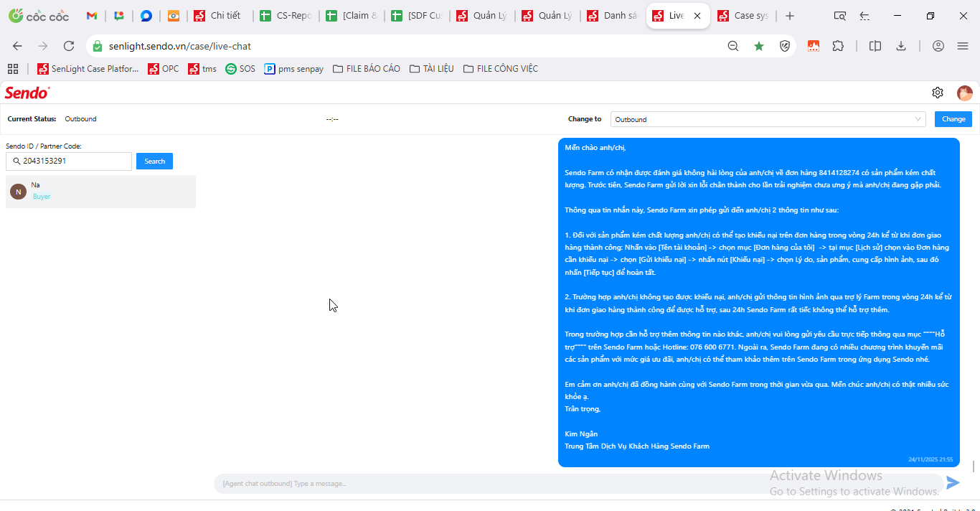Toggle the split view icon

point(875,46)
